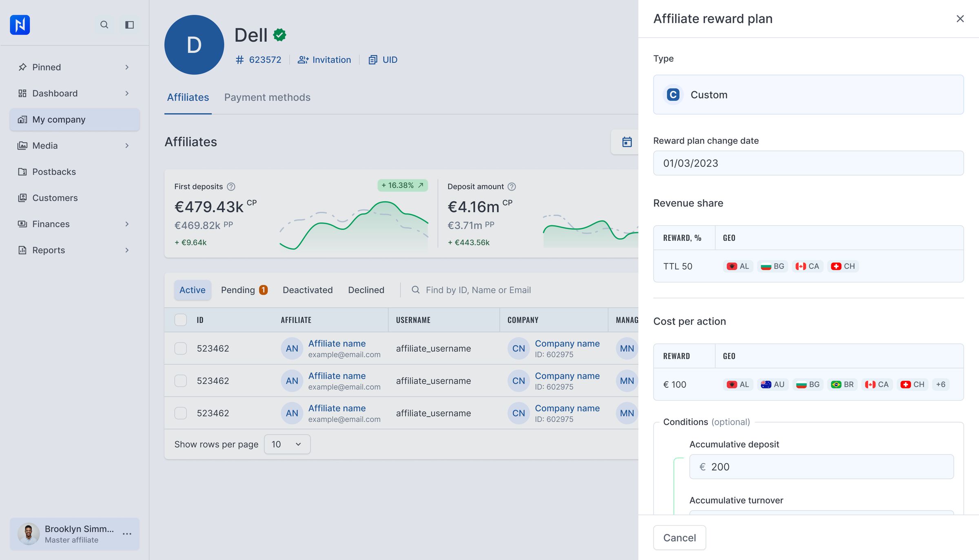Check the third affiliate row checkbox
This screenshot has height=560, width=979.
180,413
